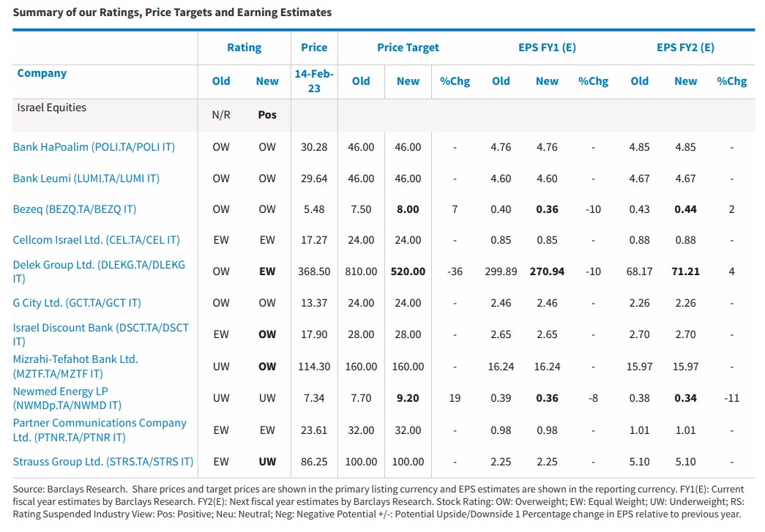Click the Bezeq (BEZQ.TA/BEZQ IT) link

coord(74,209)
